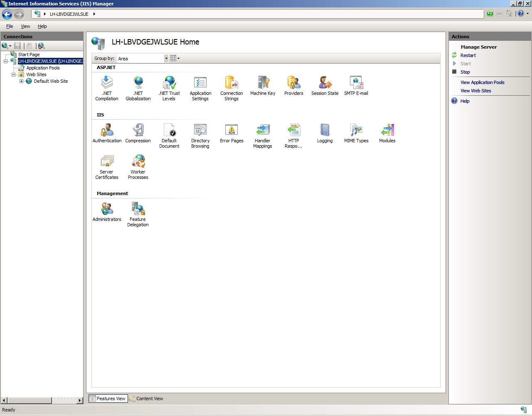Click the delete connection icon in Connections toolbar
Screen dimensions: 532x416
(41, 46)
